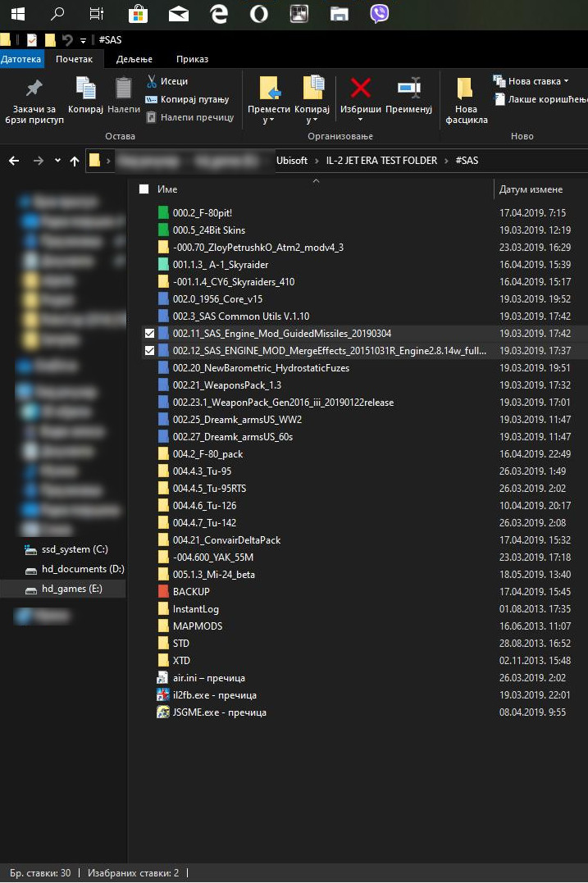
Task: Click properties checkmark icon in title bar
Action: [x=31, y=39]
